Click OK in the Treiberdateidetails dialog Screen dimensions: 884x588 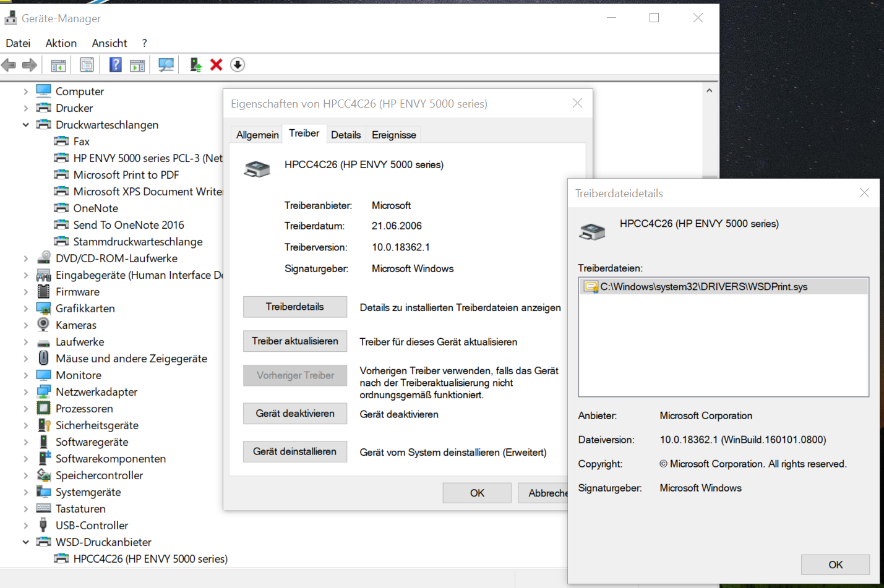[836, 565]
